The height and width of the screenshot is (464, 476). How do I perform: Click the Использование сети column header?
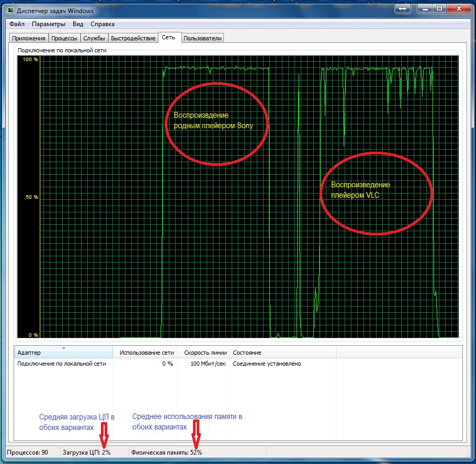(145, 353)
